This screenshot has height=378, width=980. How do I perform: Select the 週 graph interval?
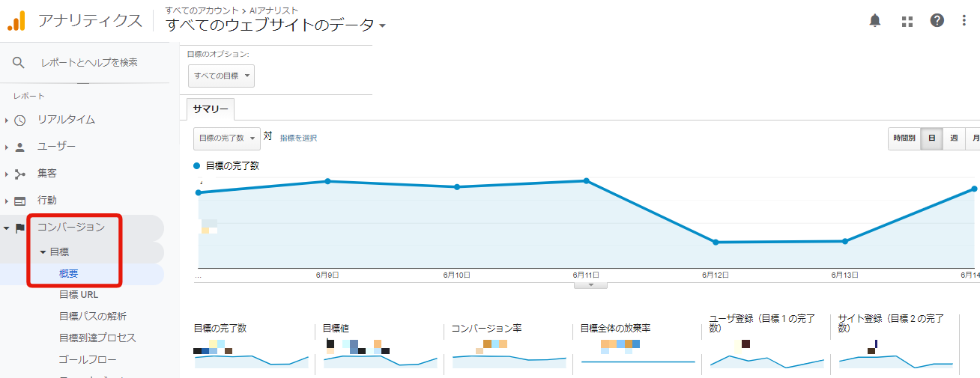click(x=954, y=138)
